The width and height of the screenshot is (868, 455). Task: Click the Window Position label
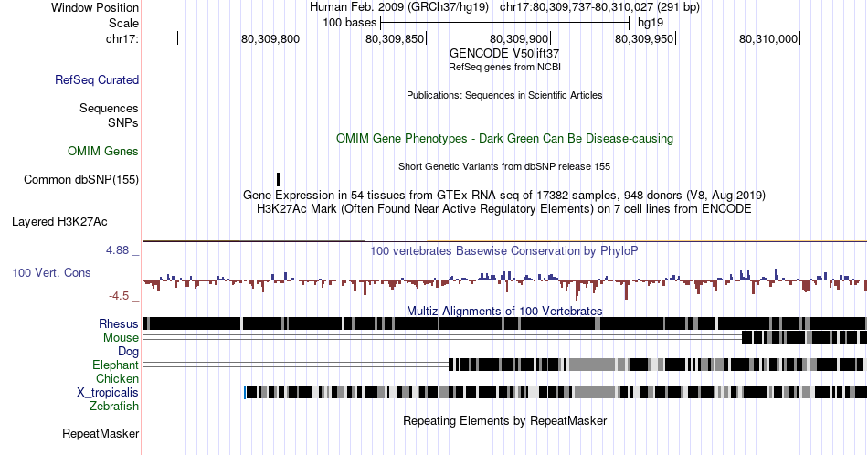tap(95, 7)
